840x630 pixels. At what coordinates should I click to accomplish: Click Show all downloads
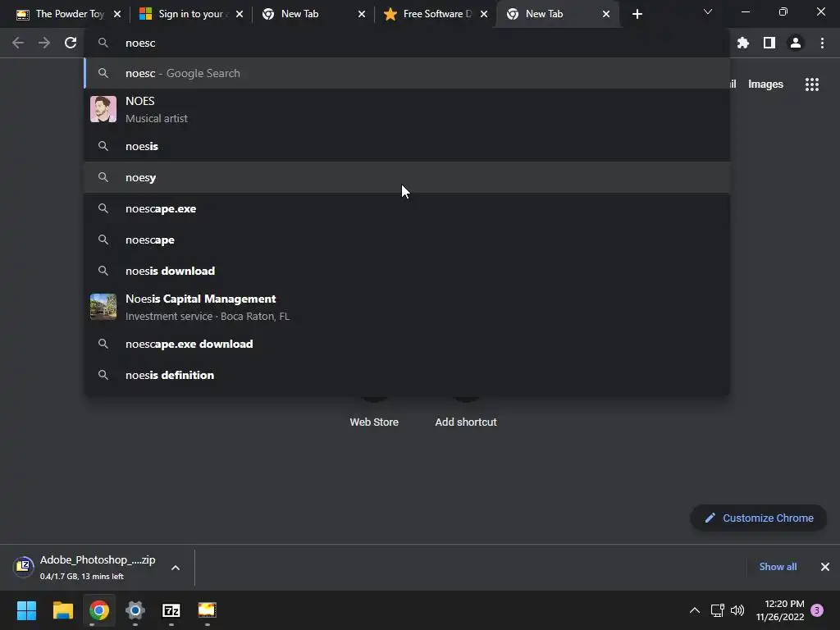778,567
